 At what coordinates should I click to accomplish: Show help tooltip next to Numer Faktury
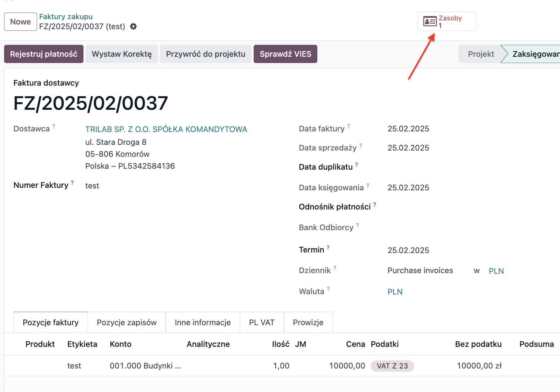[72, 183]
